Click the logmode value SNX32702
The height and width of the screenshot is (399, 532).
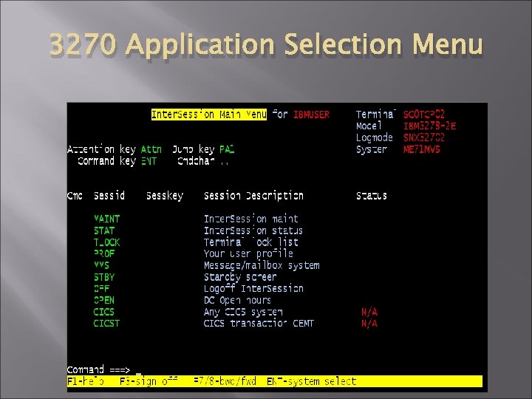pos(424,137)
